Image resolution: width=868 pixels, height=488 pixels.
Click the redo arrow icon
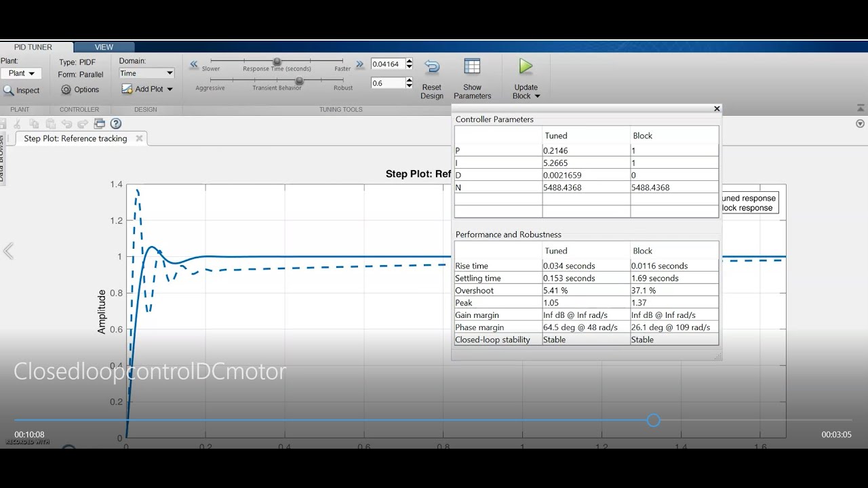(x=83, y=123)
